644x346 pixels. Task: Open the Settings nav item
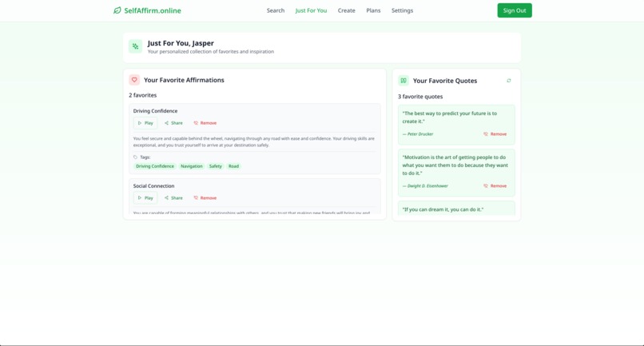(402, 10)
